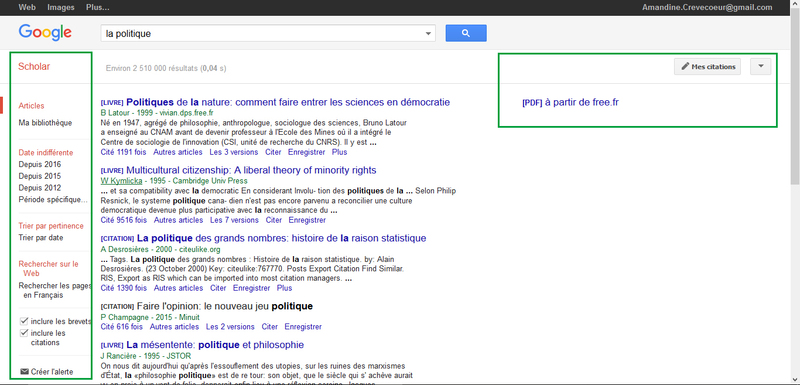Click the envelope icon beside Créer l'alerte
The height and width of the screenshot is (385, 800).
click(24, 371)
